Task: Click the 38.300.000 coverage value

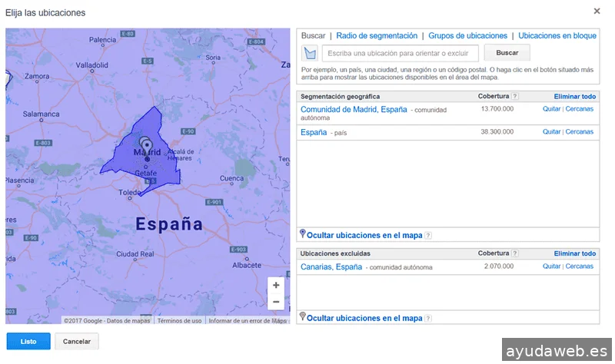Action: point(497,131)
